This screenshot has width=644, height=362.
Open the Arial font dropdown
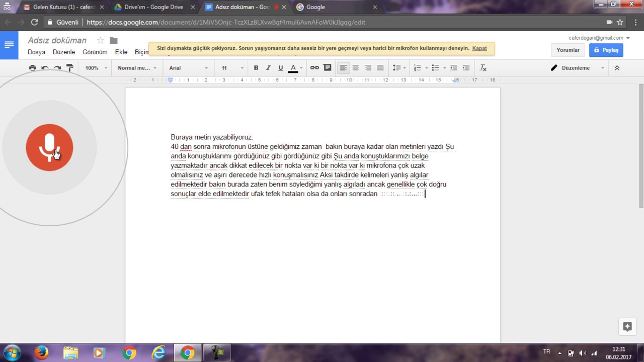188,68
